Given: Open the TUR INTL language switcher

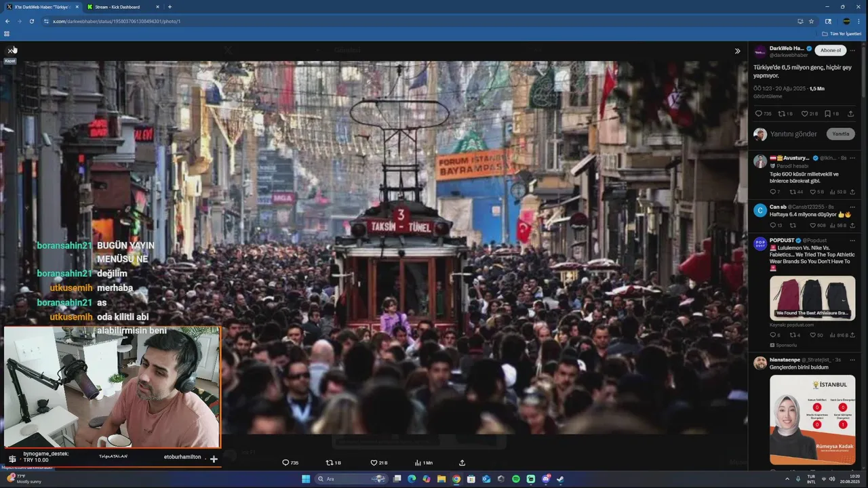Looking at the screenshot, I should (811, 479).
